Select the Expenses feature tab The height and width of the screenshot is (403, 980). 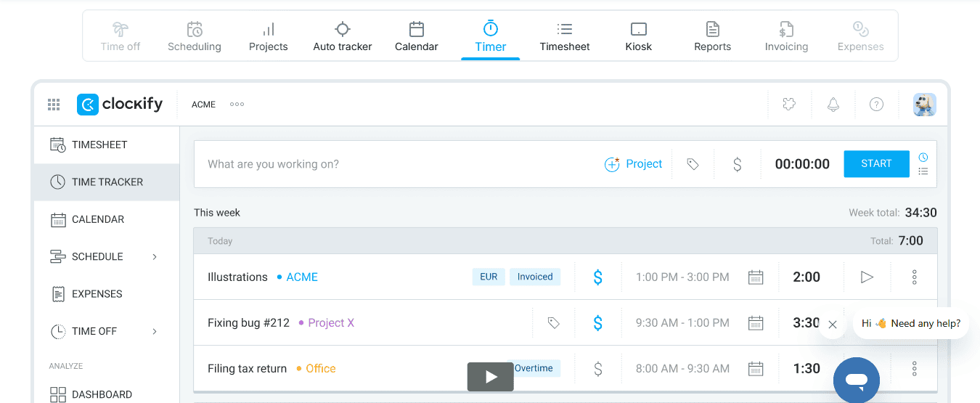861,36
